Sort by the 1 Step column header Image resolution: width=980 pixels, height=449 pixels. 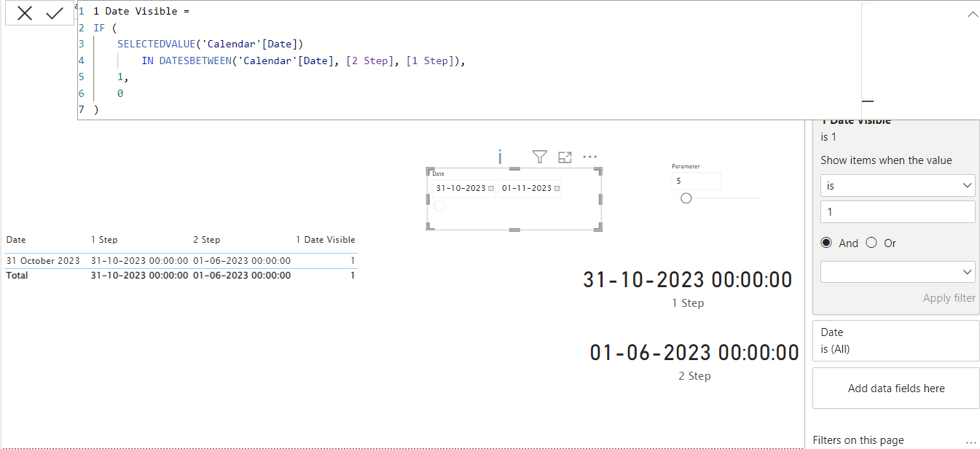(104, 240)
